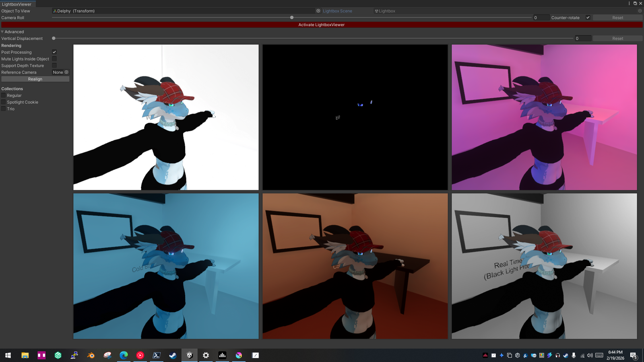Open the Object To View picker
Image resolution: width=644 pixels, height=362 pixels.
point(318,11)
